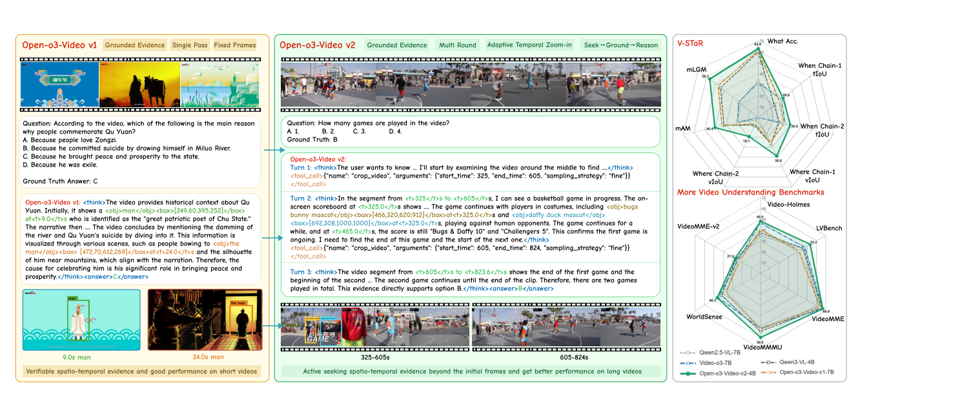This screenshot has width=980, height=418.
Task: Click the 605-824s video segment strip
Action: [x=566, y=328]
